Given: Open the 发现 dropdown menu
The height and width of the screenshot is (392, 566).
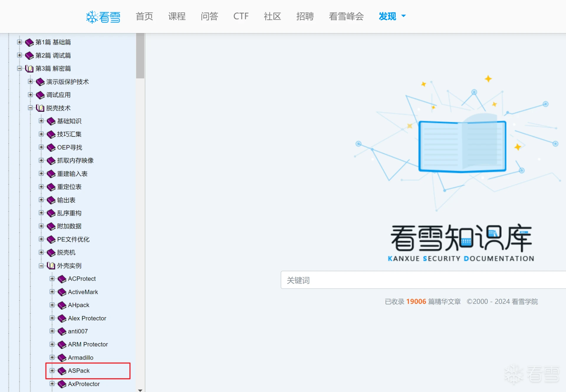Looking at the screenshot, I should pyautogui.click(x=392, y=16).
